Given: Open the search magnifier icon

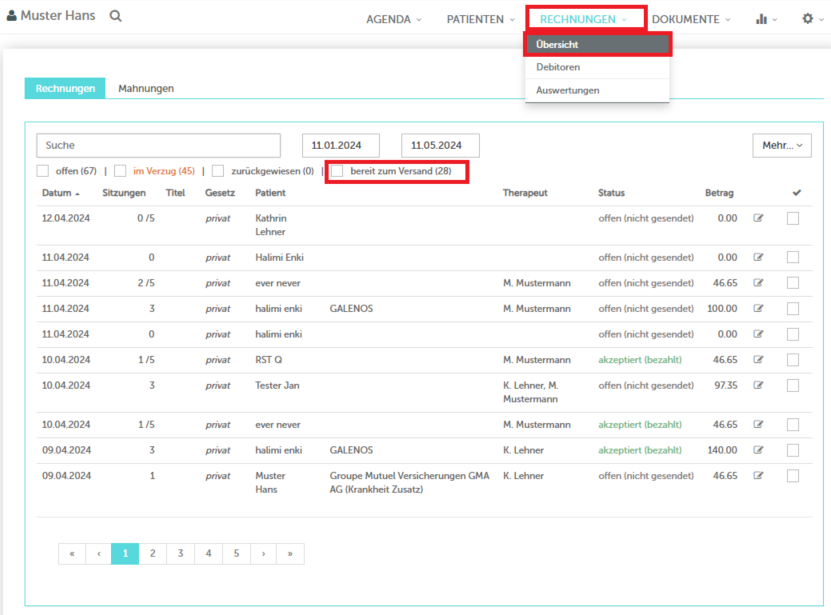Looking at the screenshot, I should pos(116,16).
